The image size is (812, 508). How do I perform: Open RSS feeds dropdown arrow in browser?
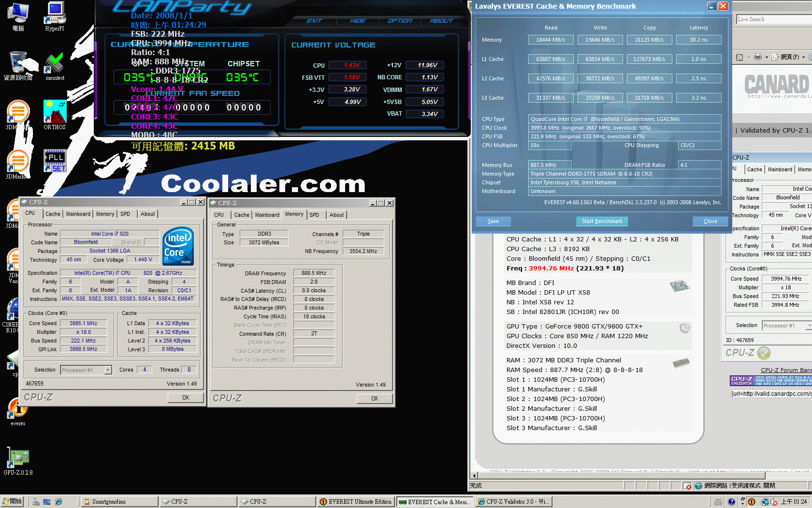tap(748, 57)
